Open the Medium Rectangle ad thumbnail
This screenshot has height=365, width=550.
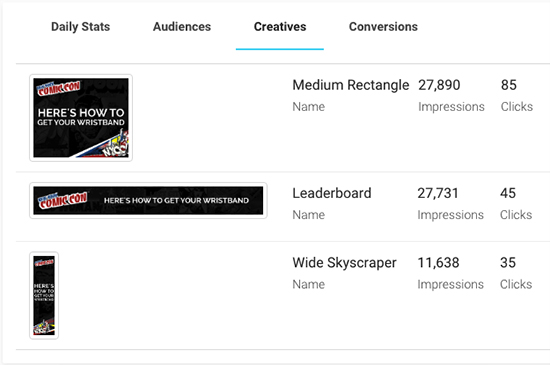(81, 118)
